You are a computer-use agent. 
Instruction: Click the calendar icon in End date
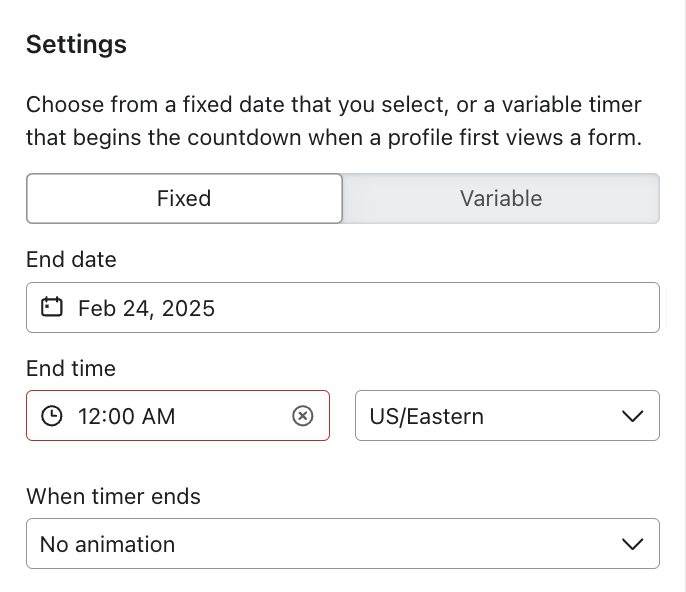click(x=52, y=307)
